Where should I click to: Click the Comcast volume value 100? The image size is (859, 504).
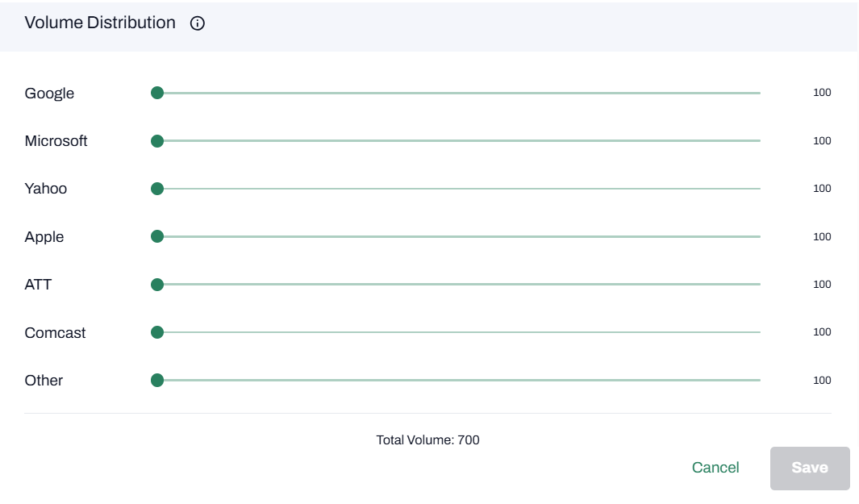click(822, 332)
